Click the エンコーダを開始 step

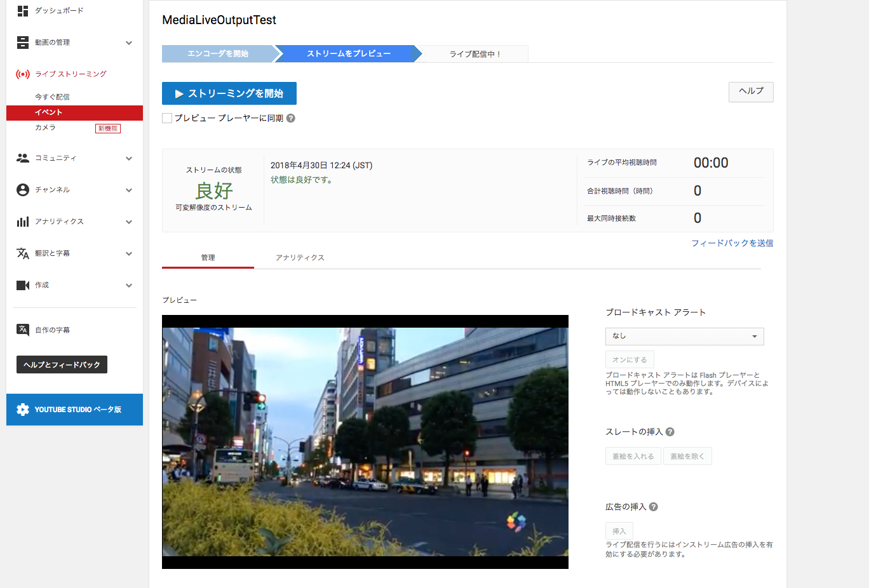(218, 54)
